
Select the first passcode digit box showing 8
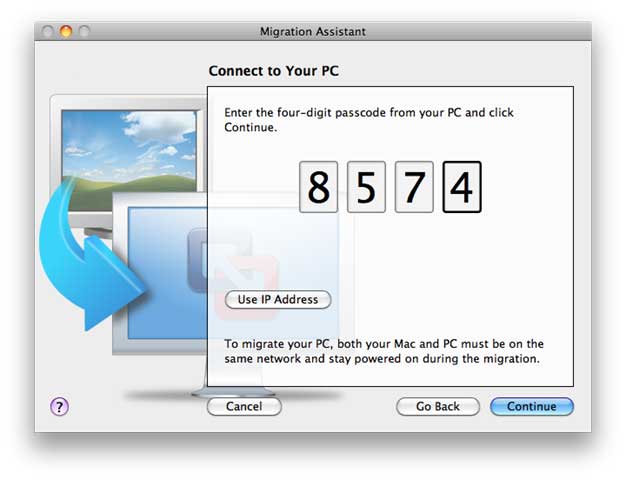click(x=319, y=187)
